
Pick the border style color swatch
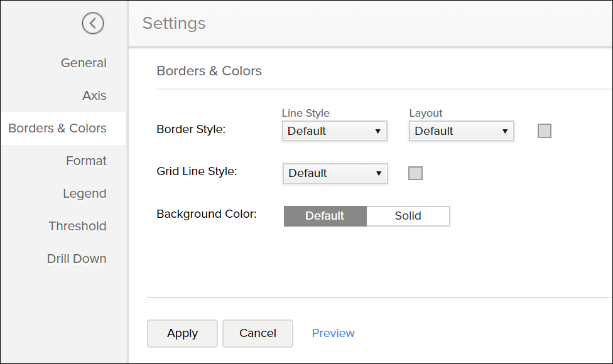pos(545,131)
